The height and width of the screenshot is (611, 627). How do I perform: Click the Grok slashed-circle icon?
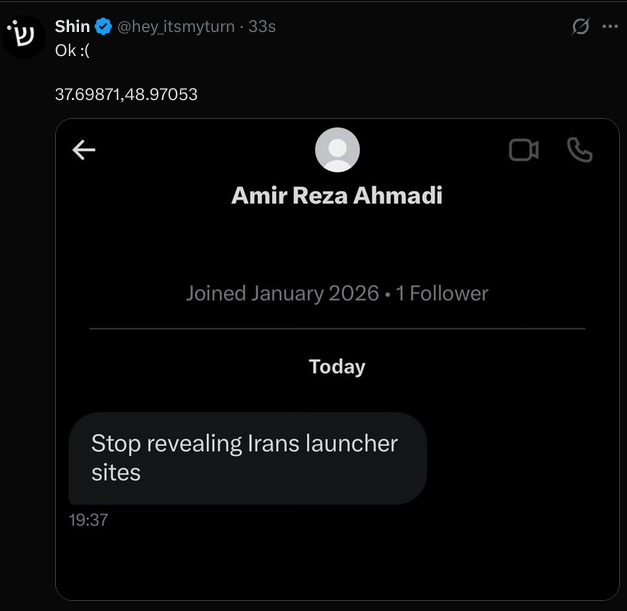pos(580,26)
